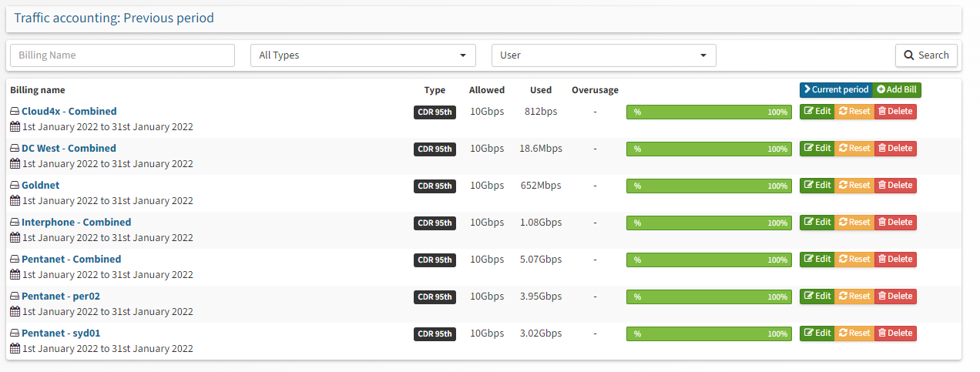
Task: Click the Pentanet - Combined usage progress bar
Action: coord(709,260)
